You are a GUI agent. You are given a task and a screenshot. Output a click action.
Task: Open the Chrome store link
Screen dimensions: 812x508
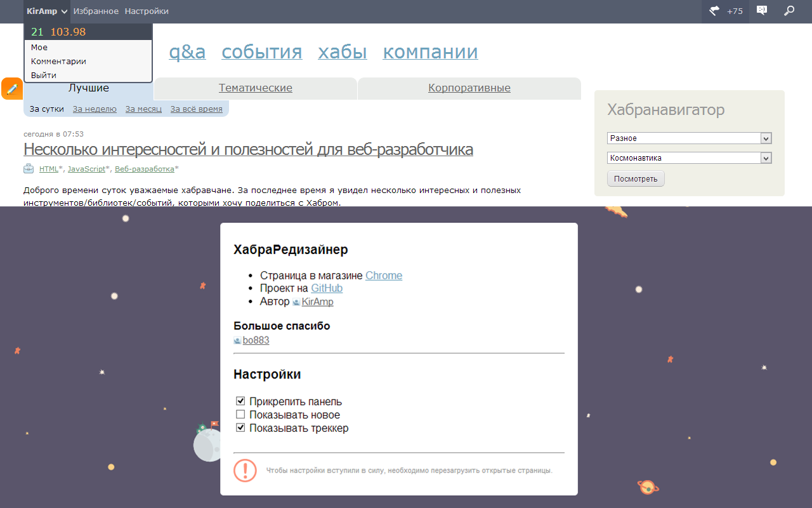(x=384, y=276)
